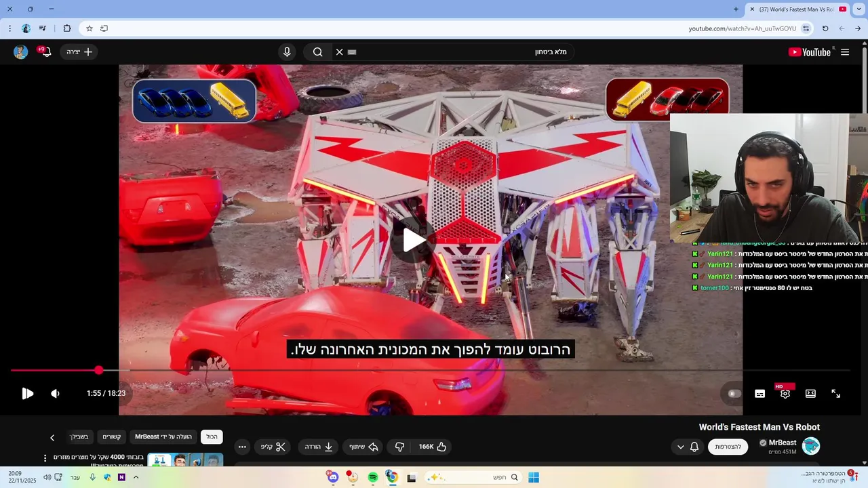Bookmark this page with star
The height and width of the screenshot is (488, 868).
(89, 28)
